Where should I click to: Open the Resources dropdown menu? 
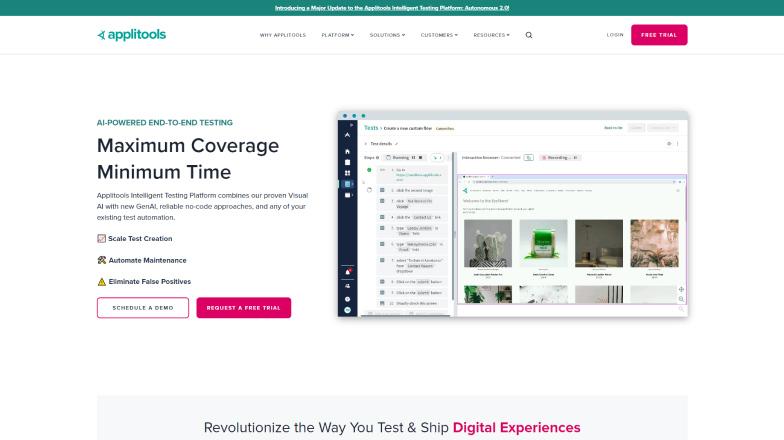[x=491, y=35]
